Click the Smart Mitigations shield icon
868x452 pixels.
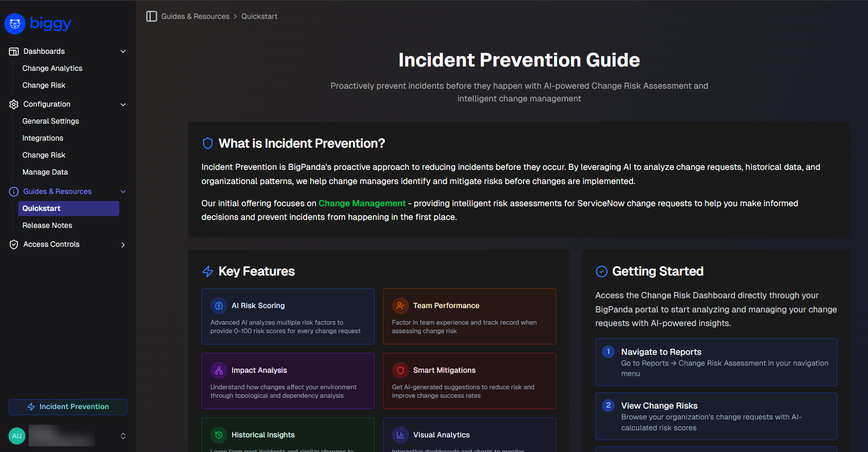[400, 370]
